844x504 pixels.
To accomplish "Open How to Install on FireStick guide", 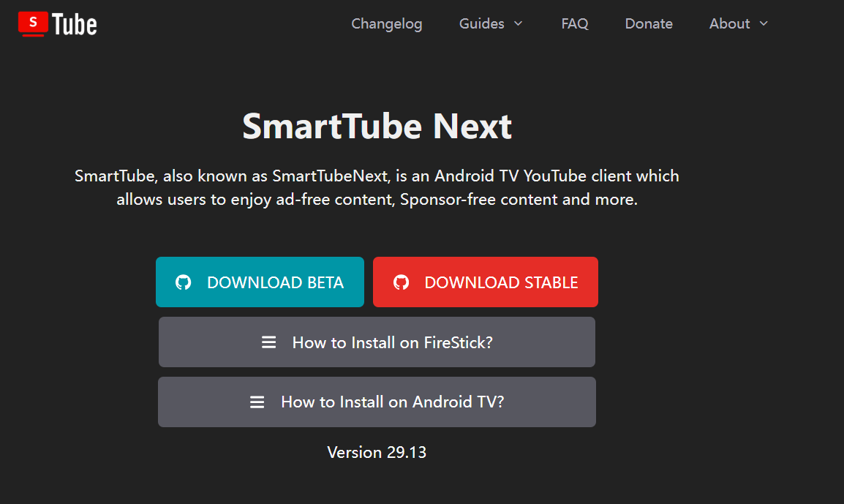I will [377, 342].
